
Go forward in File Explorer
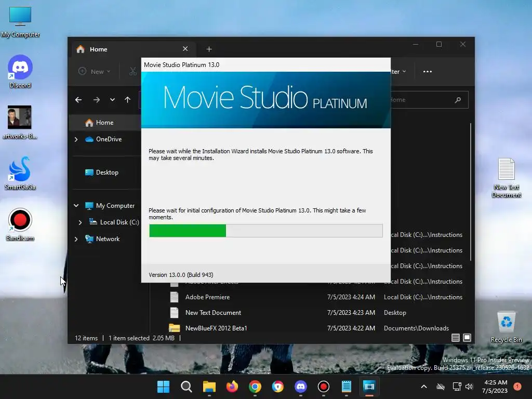pos(96,100)
